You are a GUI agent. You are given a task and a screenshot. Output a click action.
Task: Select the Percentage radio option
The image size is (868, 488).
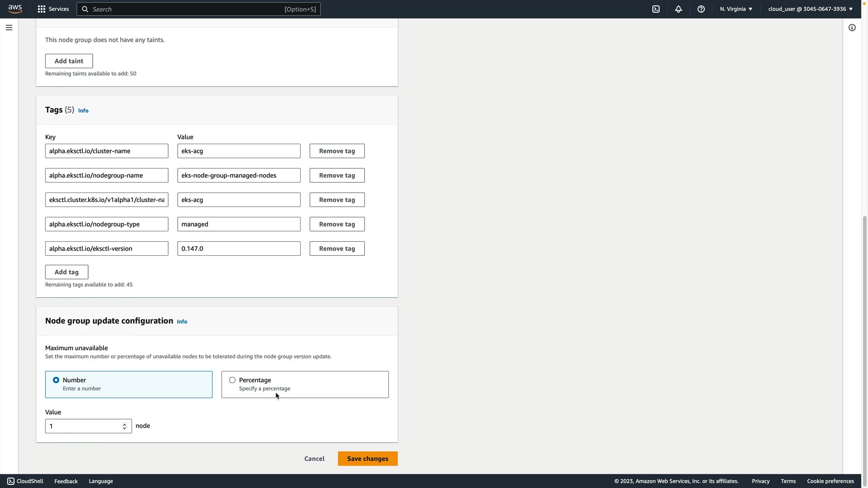click(x=232, y=380)
